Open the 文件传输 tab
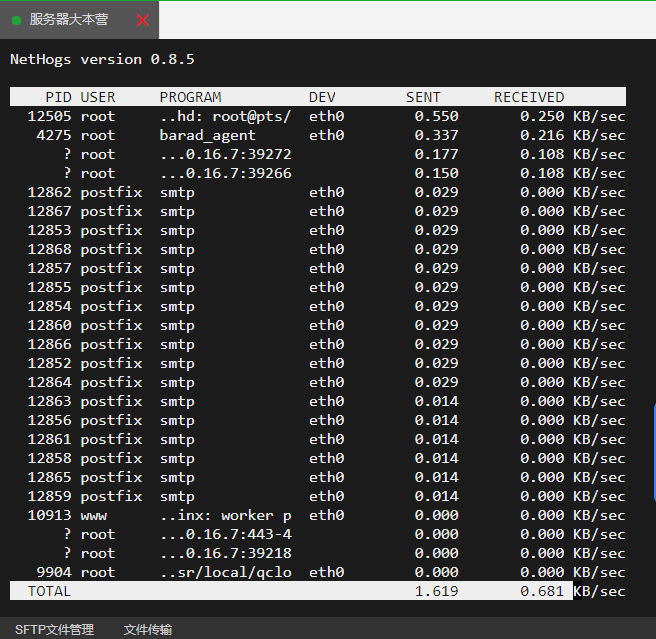Image resolution: width=656 pixels, height=639 pixels. point(148,629)
